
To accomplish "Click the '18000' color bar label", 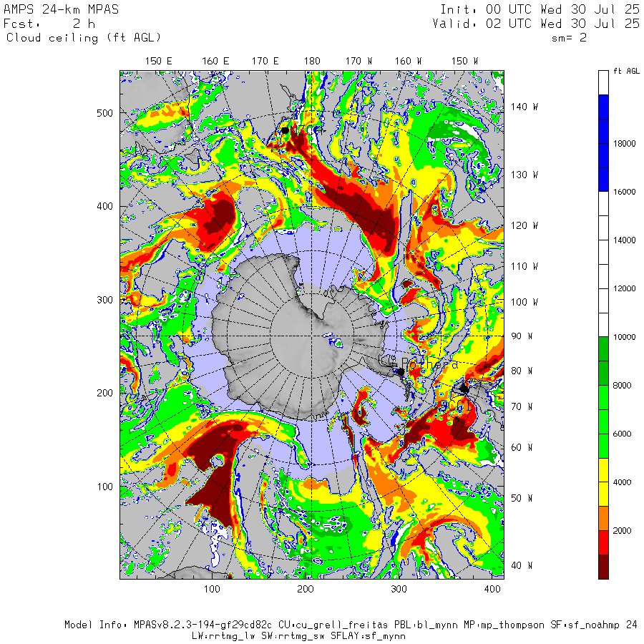I will [x=624, y=143].
